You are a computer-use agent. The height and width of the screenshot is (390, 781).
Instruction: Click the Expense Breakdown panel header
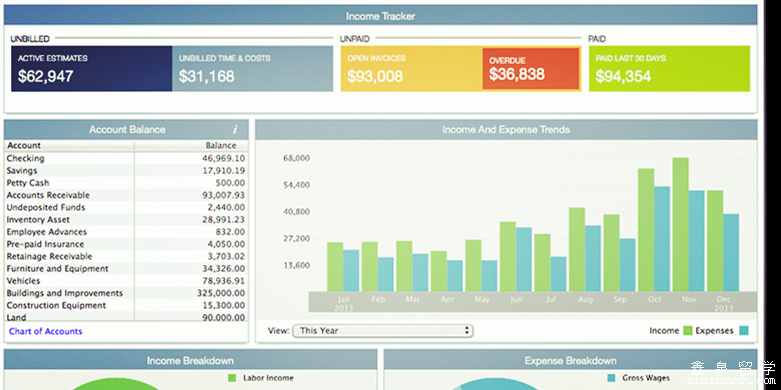(571, 360)
